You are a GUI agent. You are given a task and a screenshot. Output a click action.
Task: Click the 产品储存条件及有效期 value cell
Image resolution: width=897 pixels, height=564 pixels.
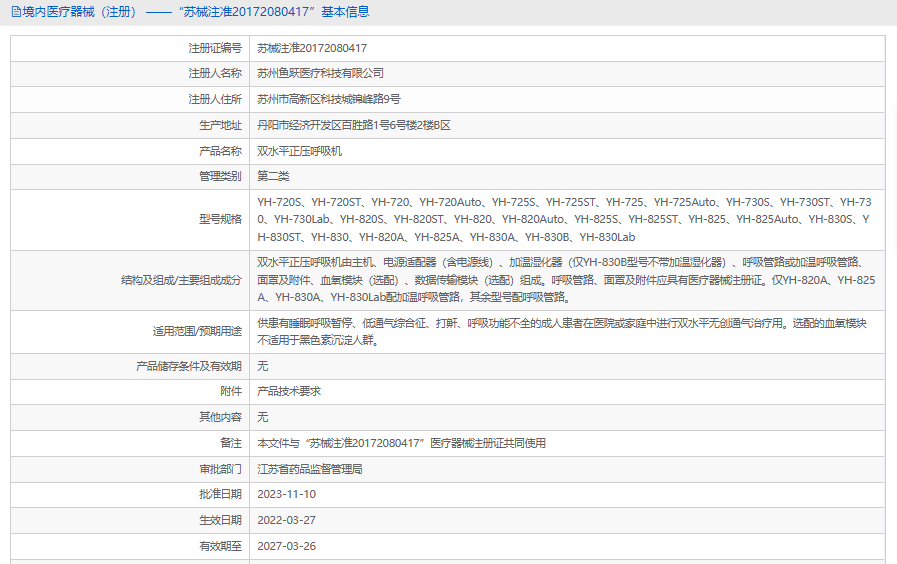tap(263, 366)
